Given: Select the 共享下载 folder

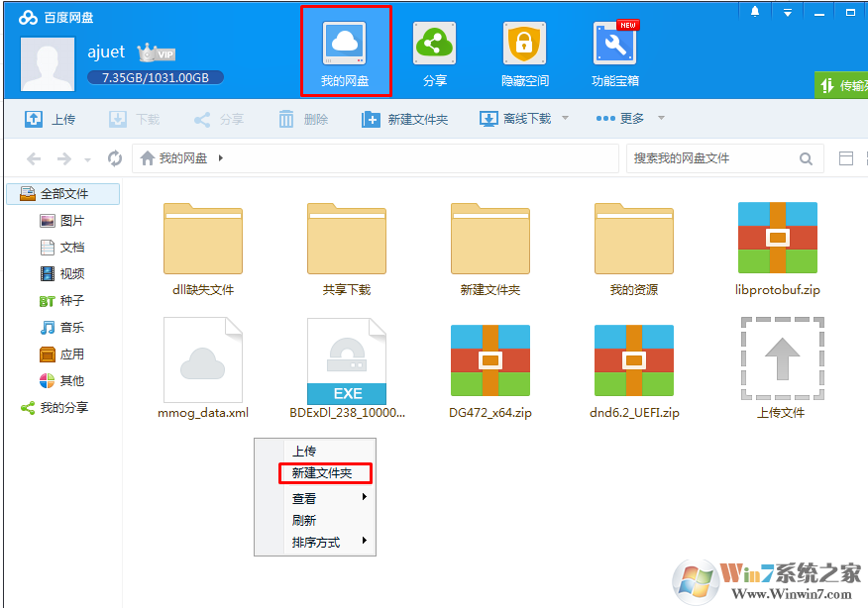Looking at the screenshot, I should [347, 249].
